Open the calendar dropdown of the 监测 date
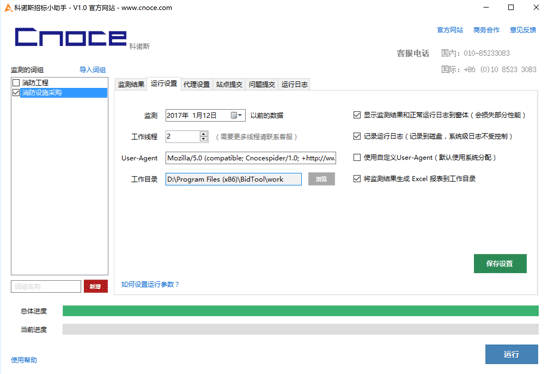Screen dimensions: 548x374 pos(237,115)
